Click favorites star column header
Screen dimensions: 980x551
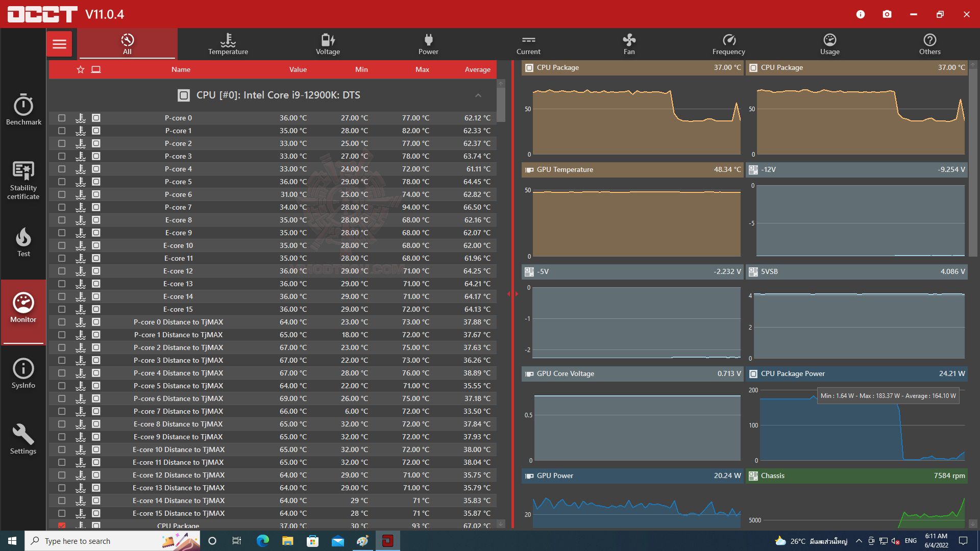click(80, 69)
